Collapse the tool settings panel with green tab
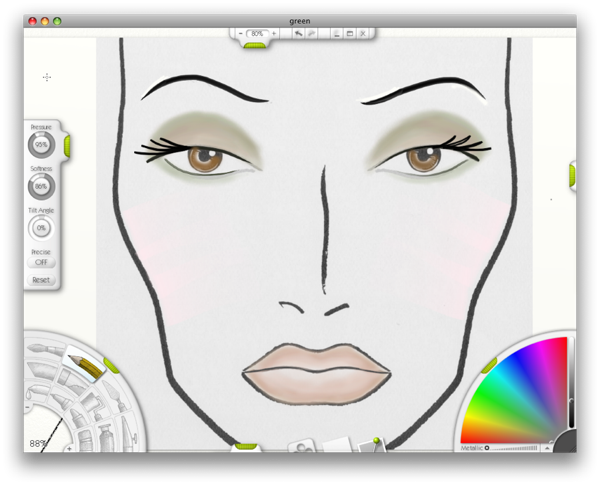The height and width of the screenshot is (485, 600). 67,146
